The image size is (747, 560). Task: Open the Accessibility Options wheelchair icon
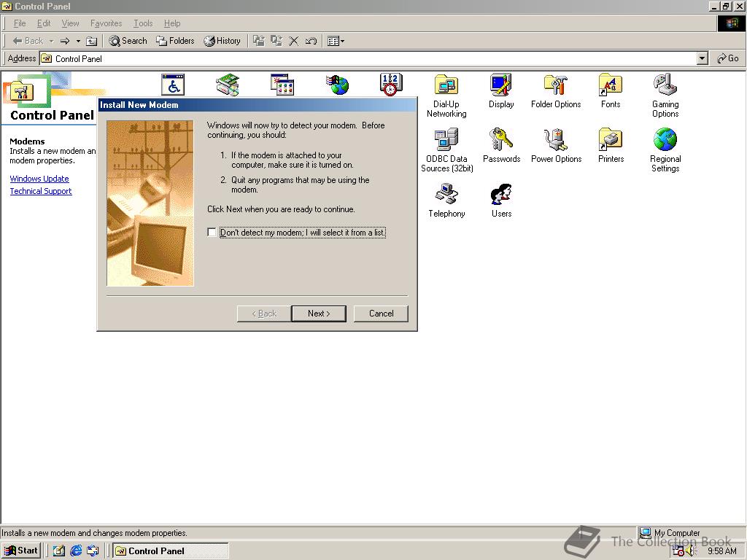click(173, 85)
